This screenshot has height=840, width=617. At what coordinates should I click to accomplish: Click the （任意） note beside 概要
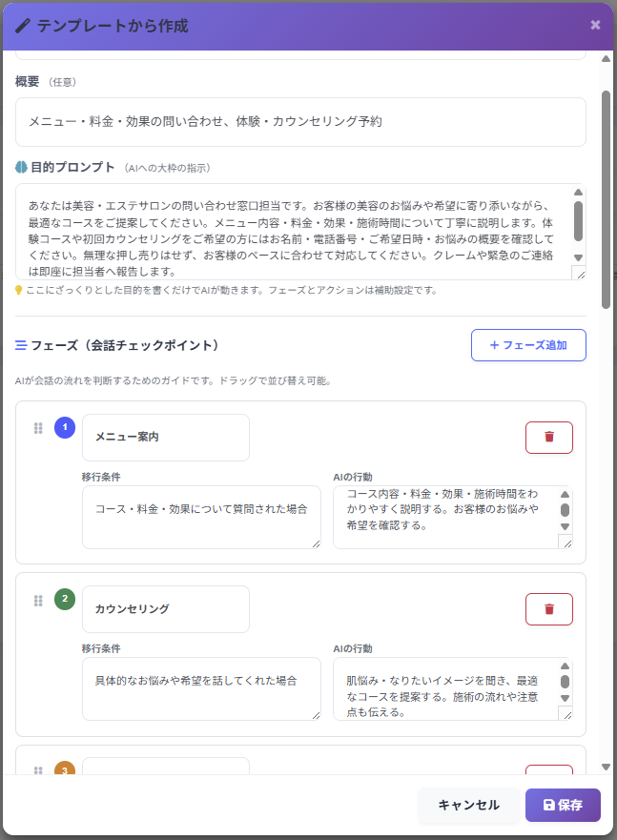[x=62, y=82]
